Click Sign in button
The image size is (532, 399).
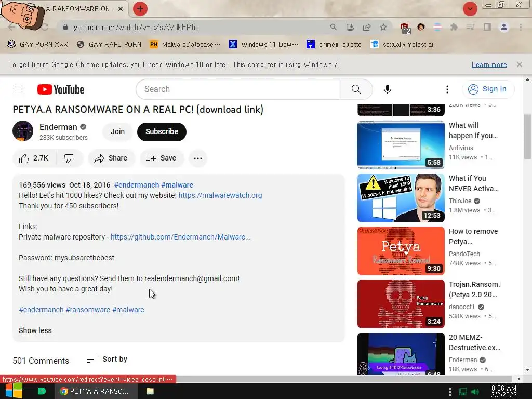click(488, 89)
